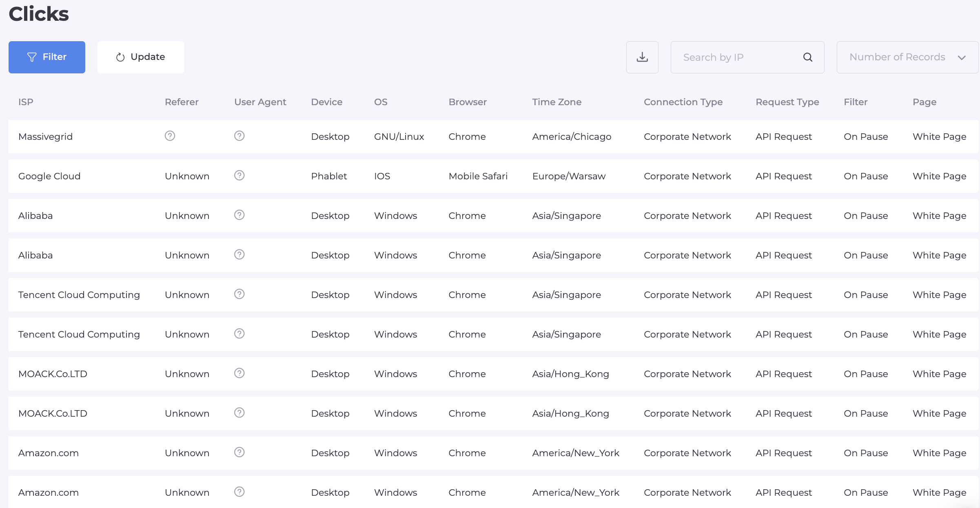Click first Amazon.com row User Agent icon
This screenshot has width=980, height=508.
pyautogui.click(x=239, y=452)
